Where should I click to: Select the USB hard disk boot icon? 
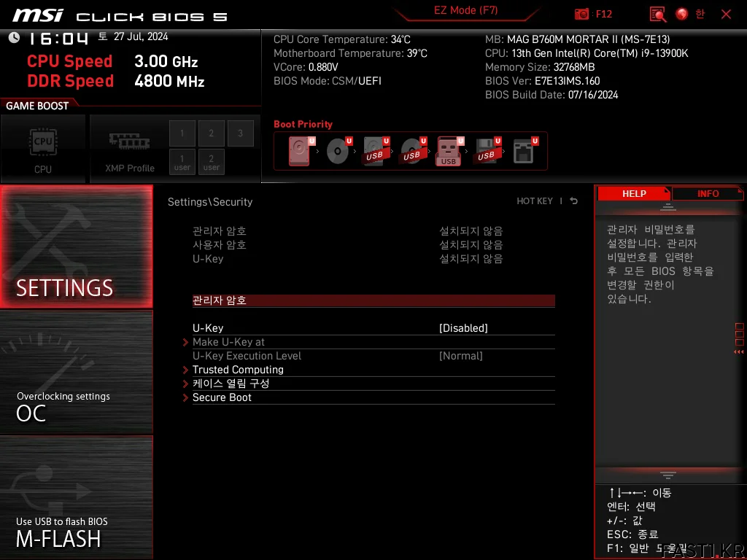coord(376,151)
